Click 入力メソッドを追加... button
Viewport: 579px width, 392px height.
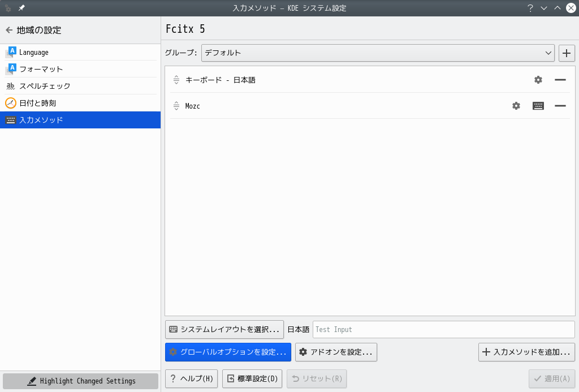526,352
